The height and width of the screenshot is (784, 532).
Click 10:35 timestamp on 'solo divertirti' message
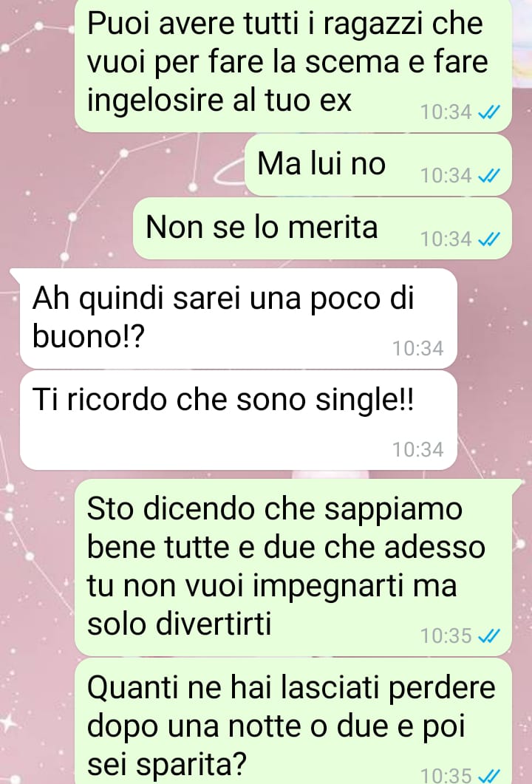446,636
